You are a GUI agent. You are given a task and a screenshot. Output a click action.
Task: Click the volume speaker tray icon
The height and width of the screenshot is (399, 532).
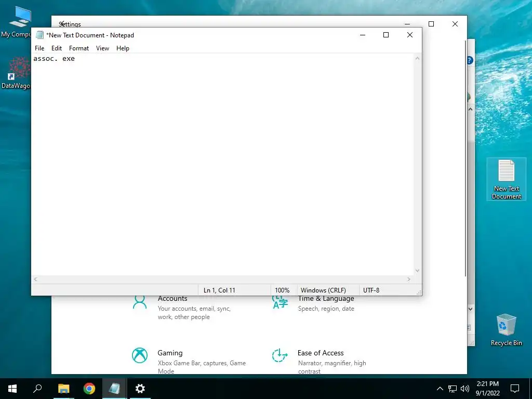pos(465,389)
